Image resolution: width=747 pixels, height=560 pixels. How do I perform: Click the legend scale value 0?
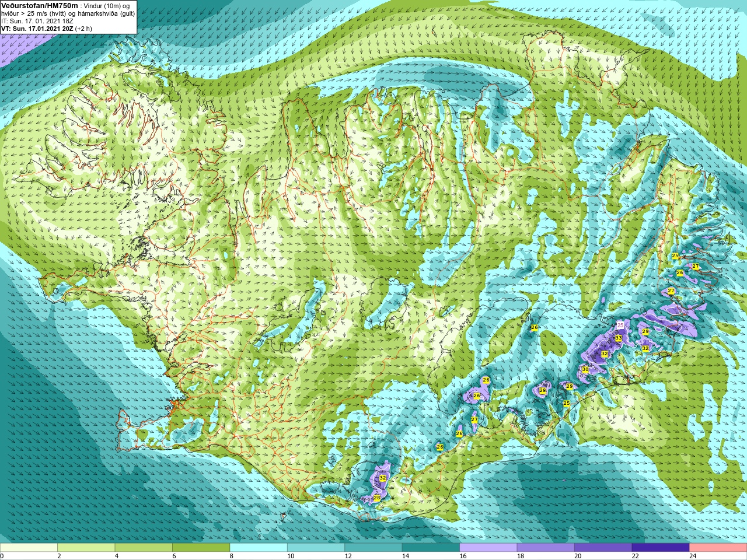[2, 556]
